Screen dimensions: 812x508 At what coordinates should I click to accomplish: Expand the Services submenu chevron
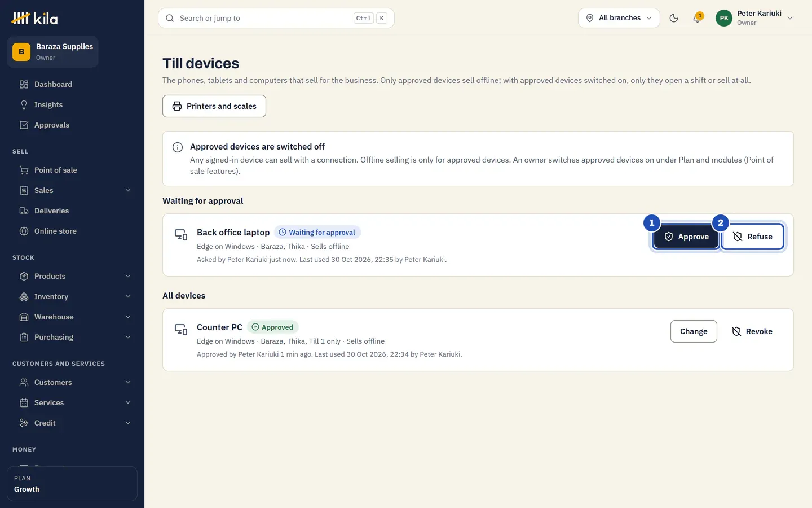(128, 403)
